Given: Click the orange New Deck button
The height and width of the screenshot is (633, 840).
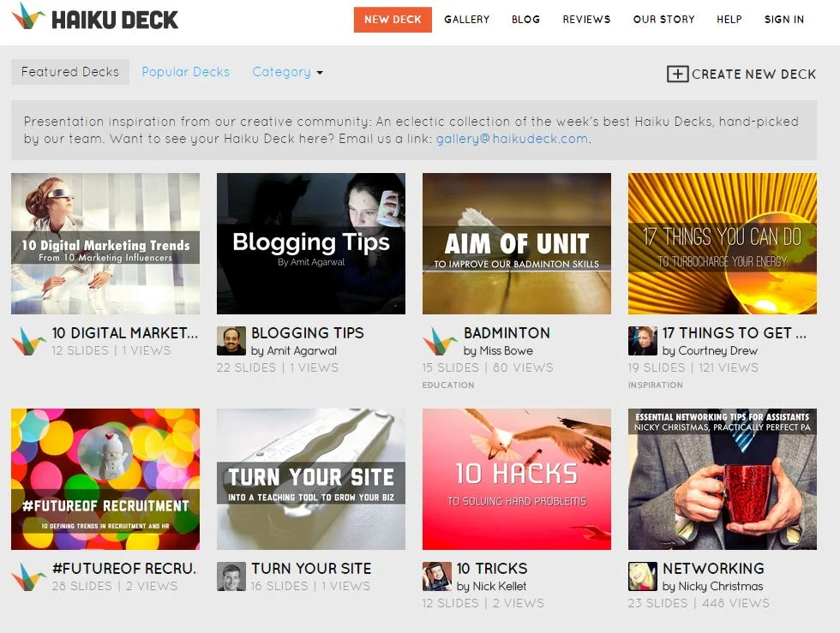Looking at the screenshot, I should pyautogui.click(x=393, y=20).
